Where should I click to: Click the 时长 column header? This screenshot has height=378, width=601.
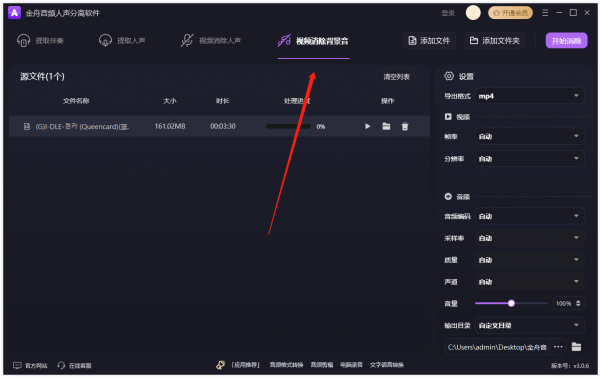tap(222, 101)
